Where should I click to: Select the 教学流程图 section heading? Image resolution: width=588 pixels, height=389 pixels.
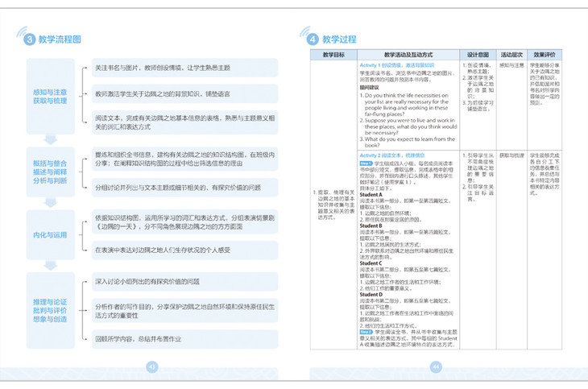tap(60, 38)
